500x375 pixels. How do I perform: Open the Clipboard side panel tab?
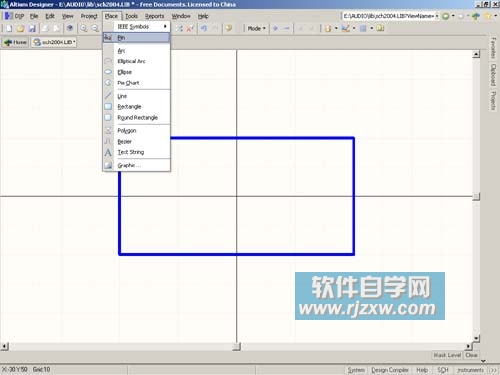[493, 75]
